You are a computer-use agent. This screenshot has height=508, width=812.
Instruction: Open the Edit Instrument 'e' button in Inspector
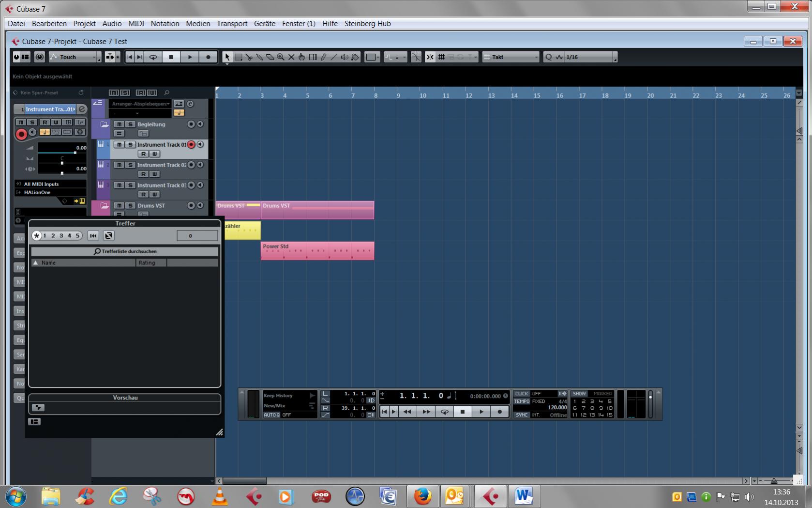pyautogui.click(x=82, y=109)
